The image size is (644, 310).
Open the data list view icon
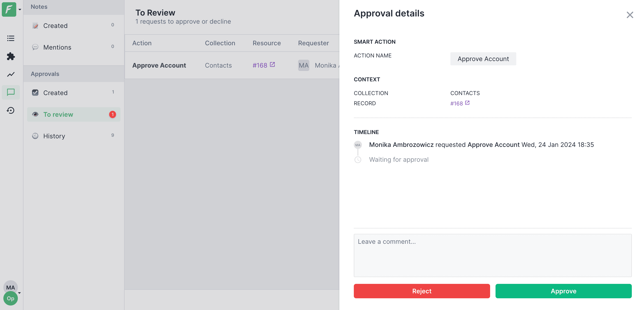tap(11, 38)
